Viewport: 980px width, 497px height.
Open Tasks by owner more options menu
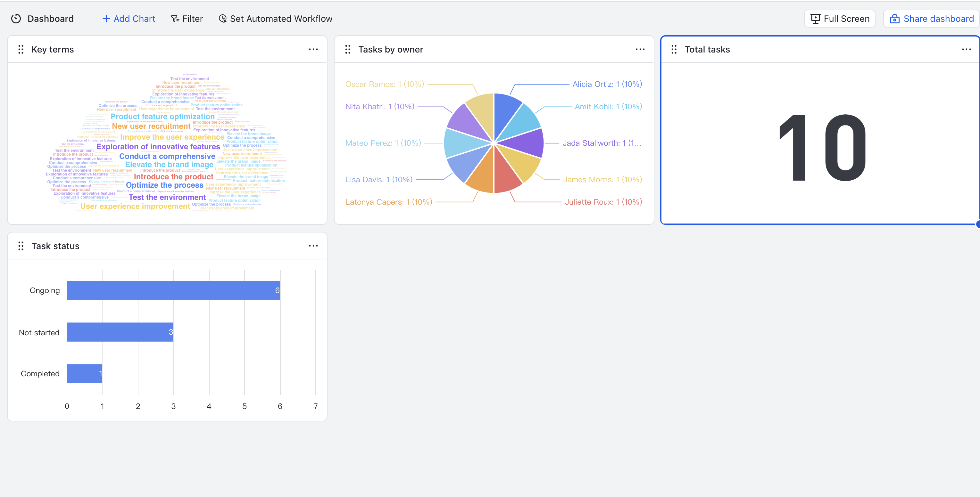pos(640,49)
